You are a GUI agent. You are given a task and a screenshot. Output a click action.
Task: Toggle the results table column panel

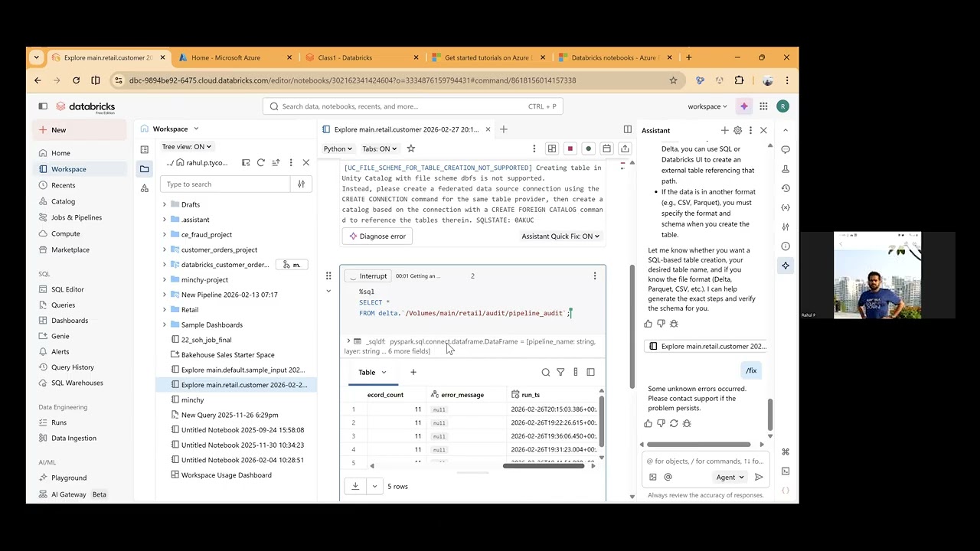[590, 372]
